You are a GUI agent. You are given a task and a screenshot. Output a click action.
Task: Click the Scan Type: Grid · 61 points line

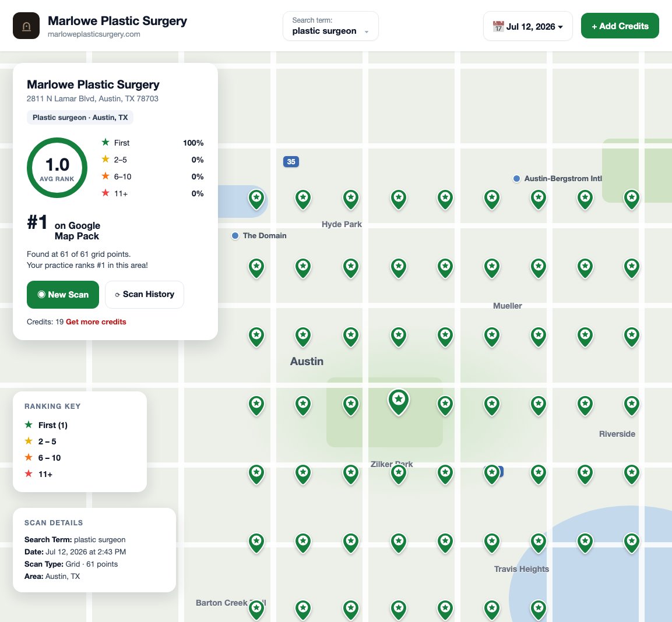[71, 564]
